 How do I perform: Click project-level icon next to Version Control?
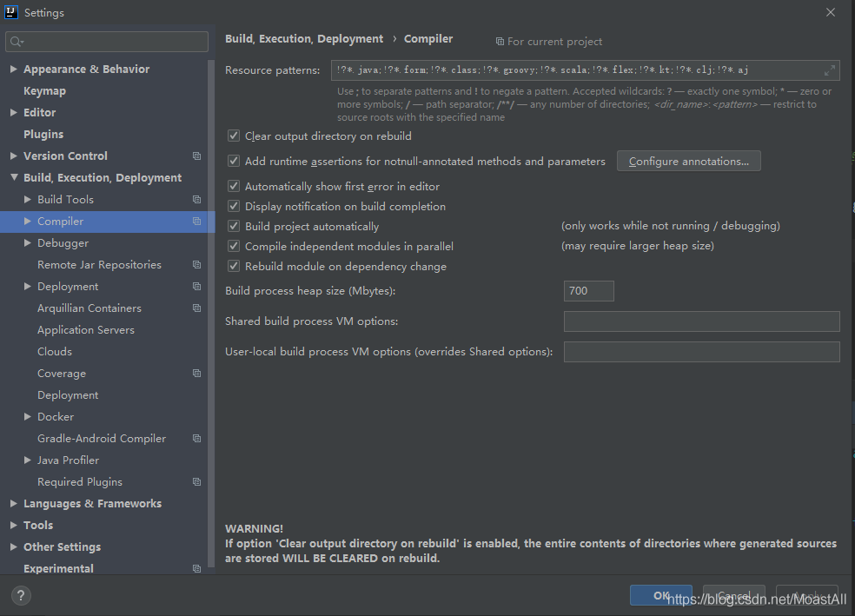(197, 156)
